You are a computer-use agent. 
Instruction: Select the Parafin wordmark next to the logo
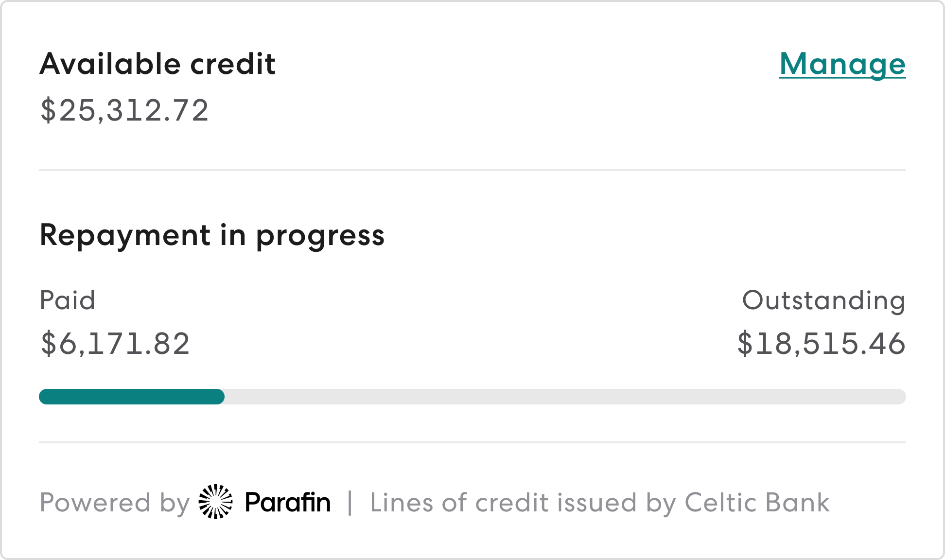(287, 503)
